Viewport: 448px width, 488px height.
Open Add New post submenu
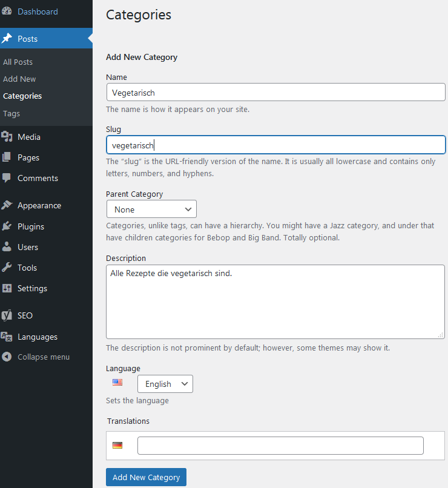(19, 79)
